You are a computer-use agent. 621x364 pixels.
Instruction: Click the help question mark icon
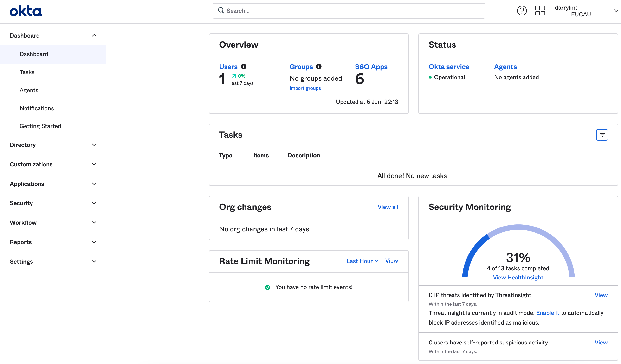click(x=521, y=11)
